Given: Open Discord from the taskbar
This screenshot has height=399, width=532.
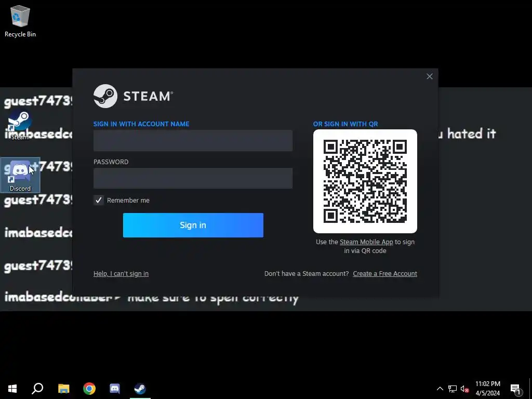Looking at the screenshot, I should click(115, 389).
